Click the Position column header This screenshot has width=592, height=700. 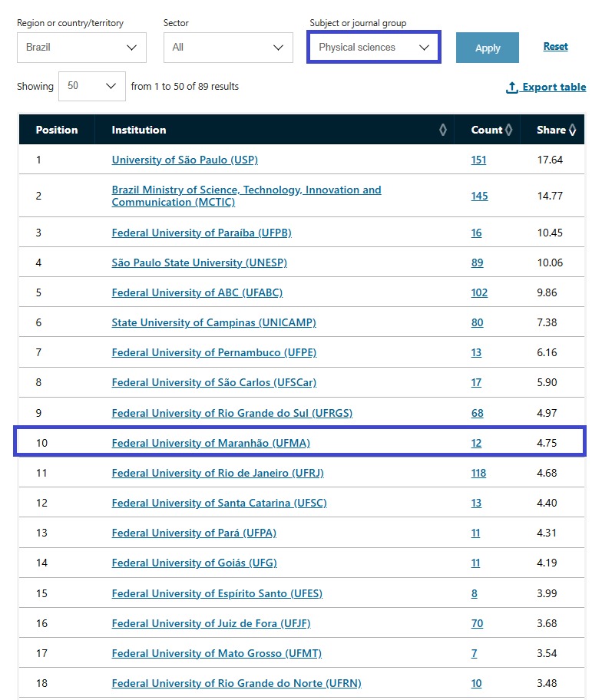point(57,130)
